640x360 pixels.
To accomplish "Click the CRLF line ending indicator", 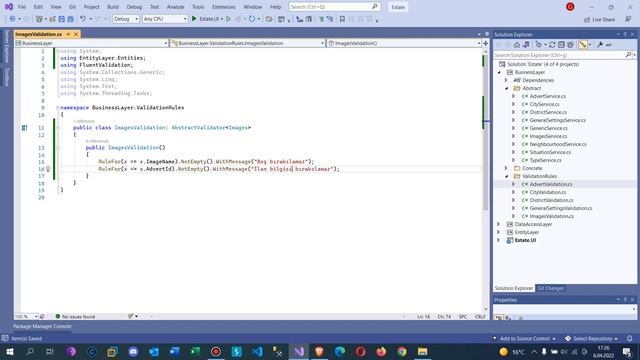I will click(480, 316).
